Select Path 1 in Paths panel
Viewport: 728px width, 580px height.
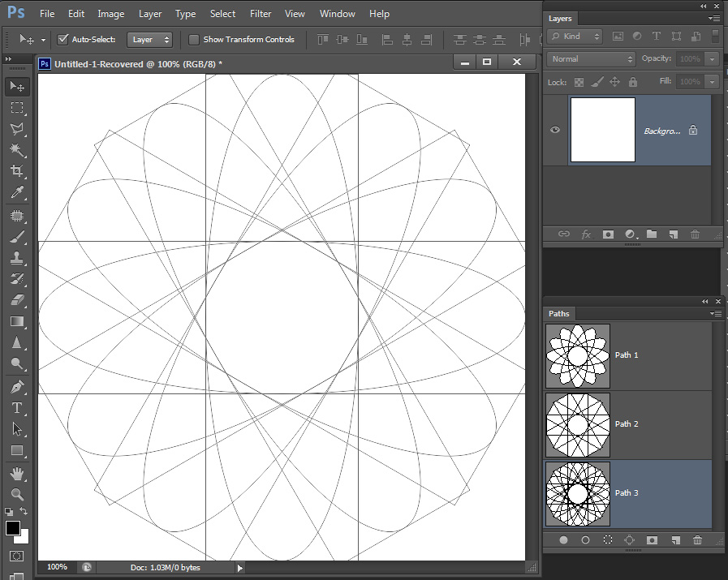627,355
